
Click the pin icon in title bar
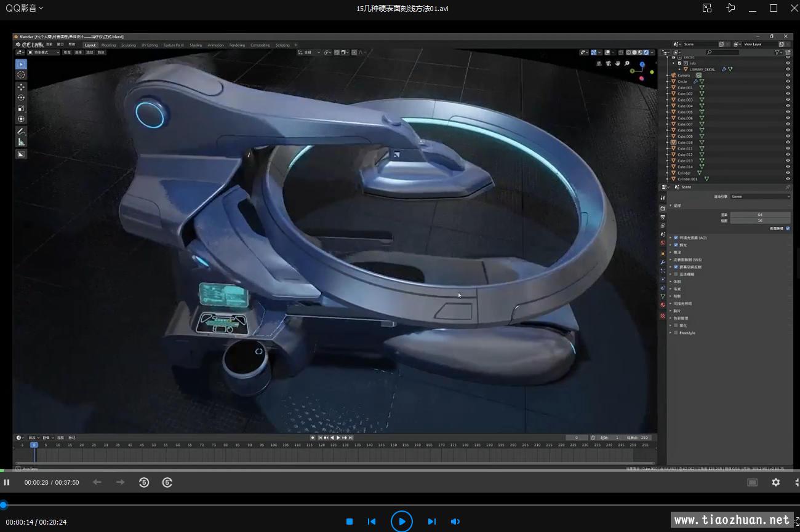pyautogui.click(x=730, y=8)
